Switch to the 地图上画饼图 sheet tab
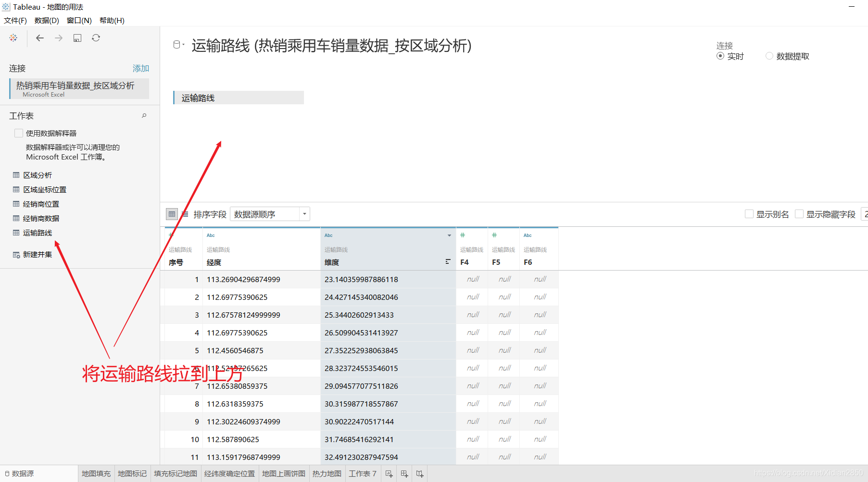The height and width of the screenshot is (482, 868). point(284,474)
